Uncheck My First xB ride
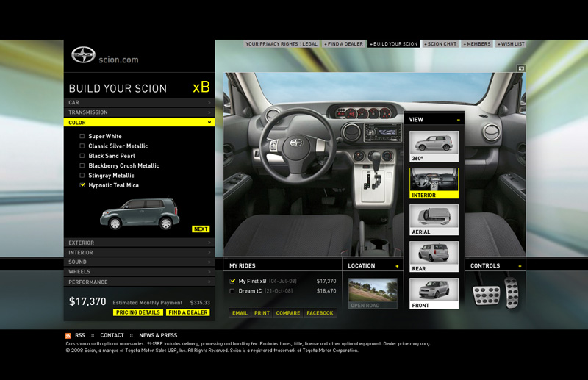This screenshot has height=380, width=588. (x=232, y=281)
